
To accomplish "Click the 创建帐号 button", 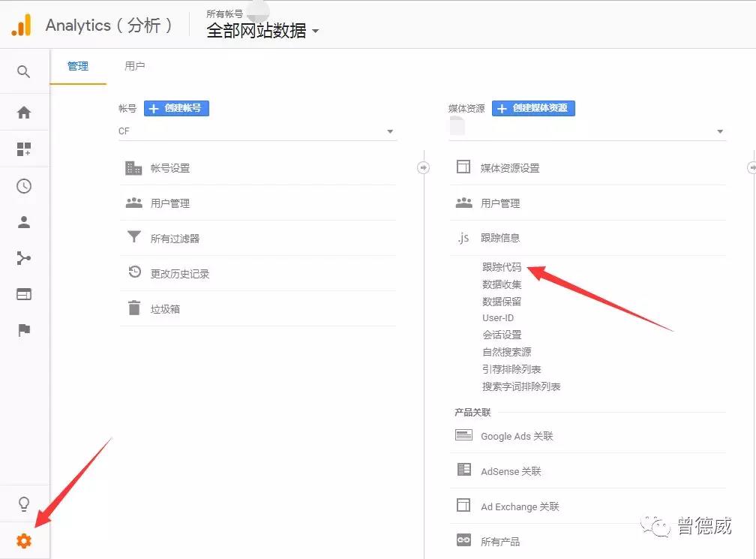I will pos(175,108).
